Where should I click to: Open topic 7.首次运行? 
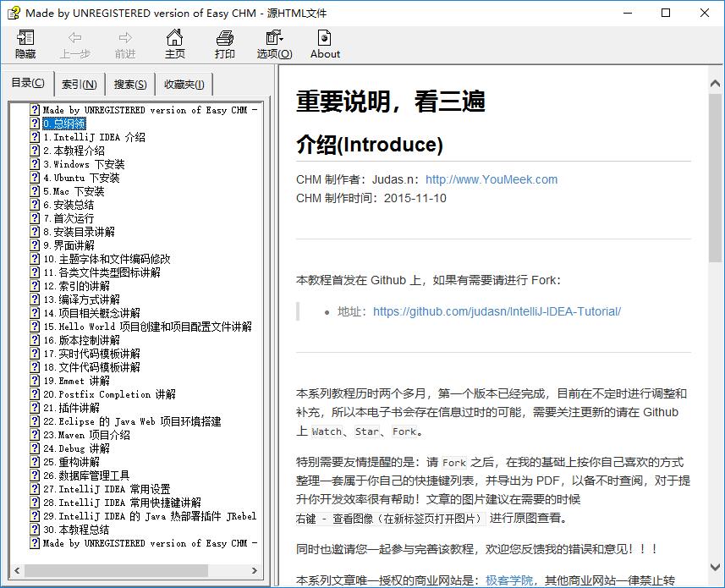coord(69,218)
